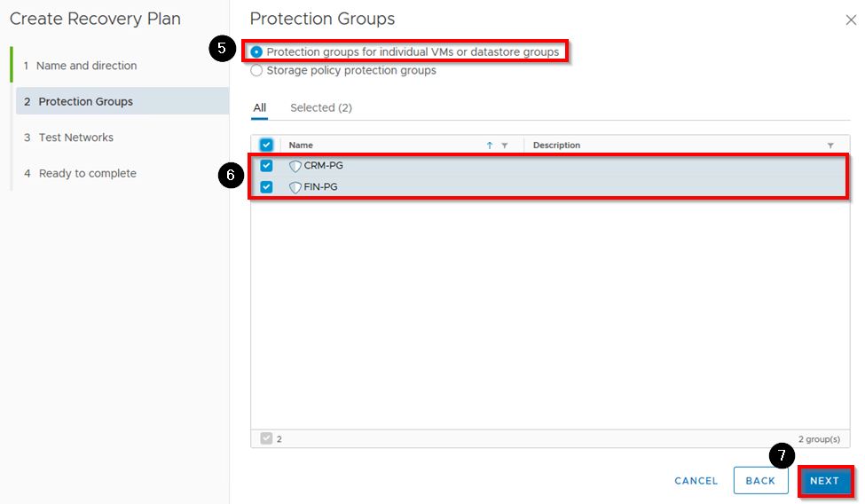Screen dimensions: 865x504
Task: Click the CRM-PG shield icon
Action: point(295,166)
